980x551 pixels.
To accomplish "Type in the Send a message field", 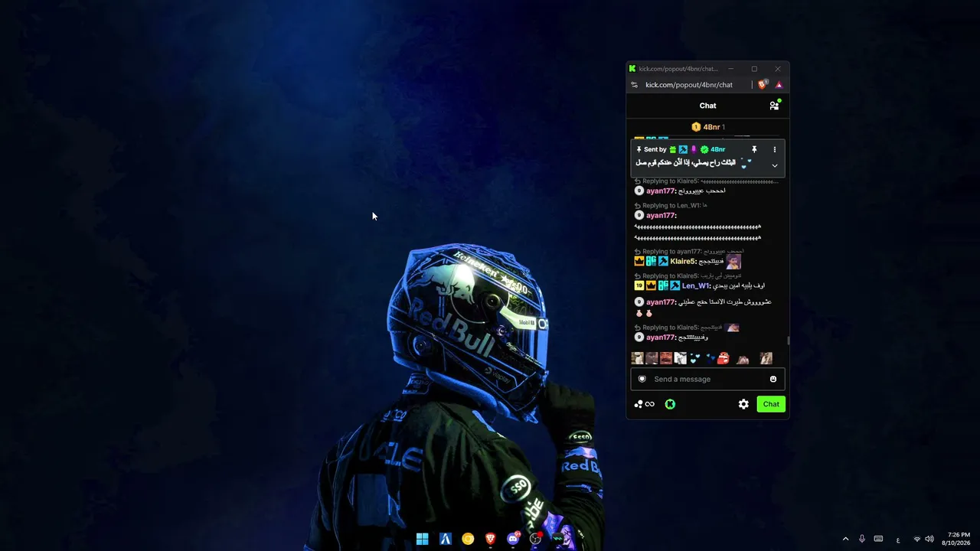I will (x=707, y=379).
